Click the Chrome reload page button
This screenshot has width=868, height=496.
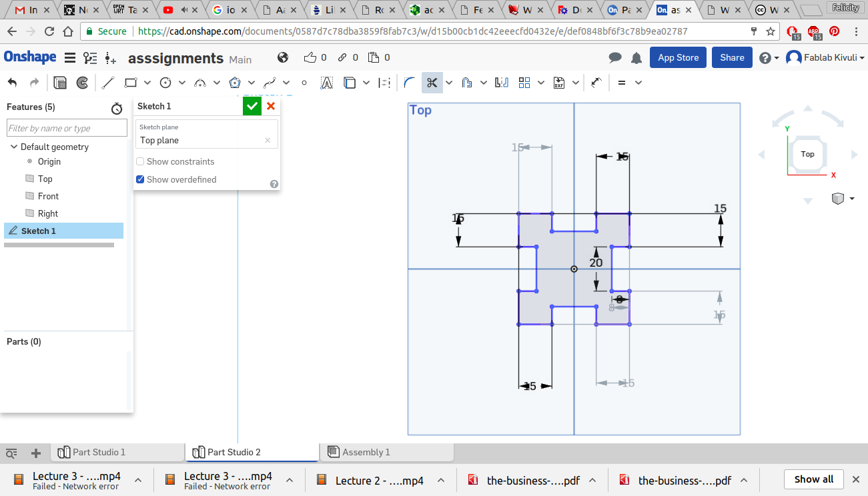point(49,31)
